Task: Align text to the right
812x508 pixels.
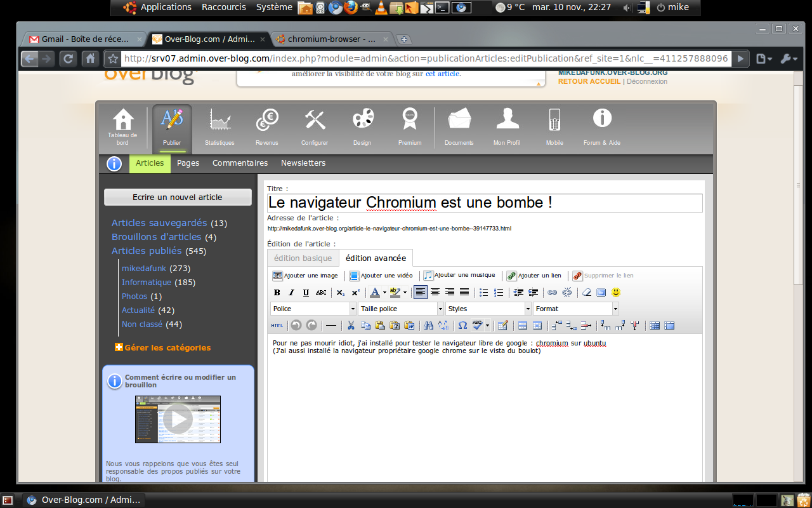Action: click(450, 293)
